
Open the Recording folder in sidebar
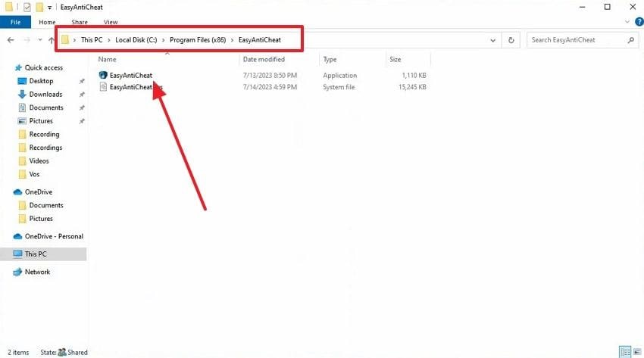pyautogui.click(x=44, y=134)
